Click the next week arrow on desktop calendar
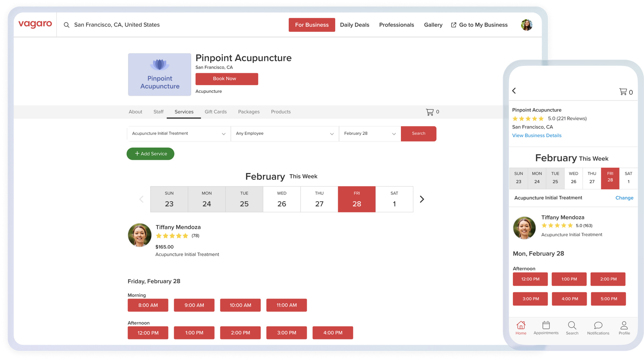The width and height of the screenshot is (644, 360). pyautogui.click(x=422, y=199)
